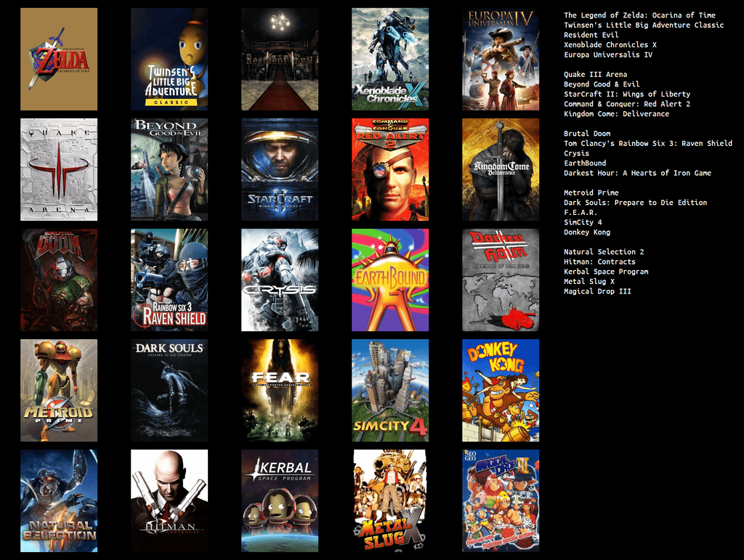Open Rainbow Six 3 Raven Shield cover
This screenshot has width=744, height=560.
[x=169, y=280]
